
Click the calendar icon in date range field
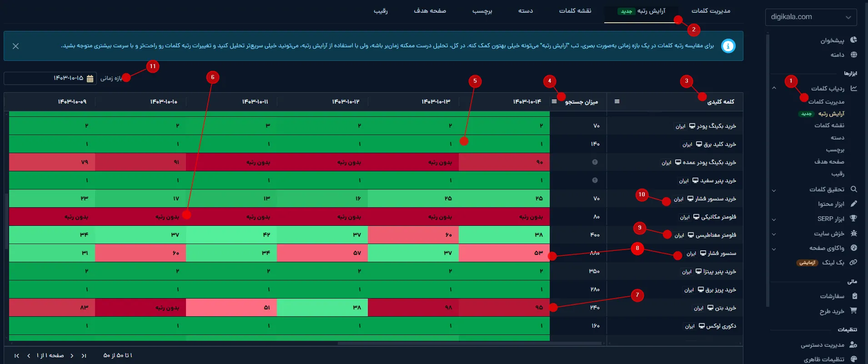90,79
